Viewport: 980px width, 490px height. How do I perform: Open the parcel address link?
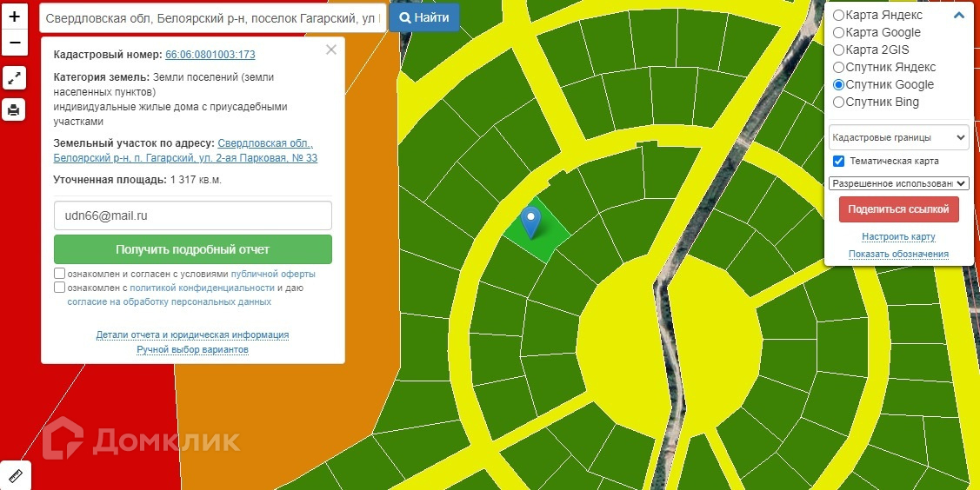tap(185, 151)
